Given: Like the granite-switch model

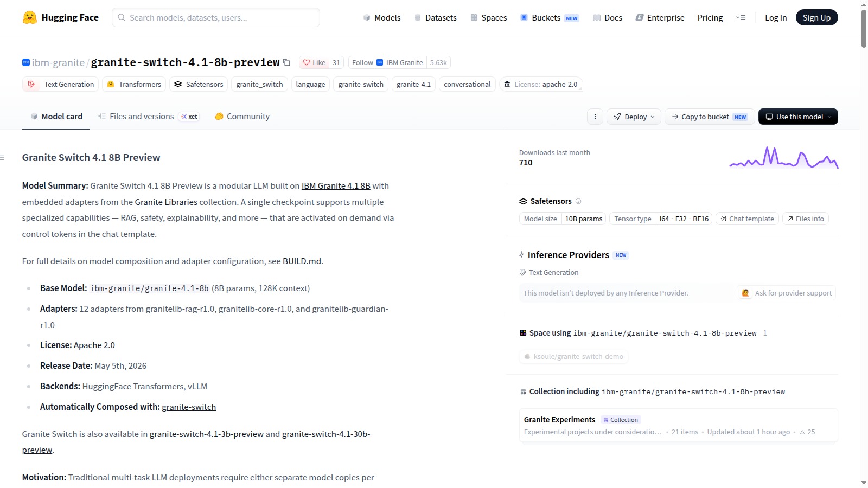Looking at the screenshot, I should [x=314, y=63].
